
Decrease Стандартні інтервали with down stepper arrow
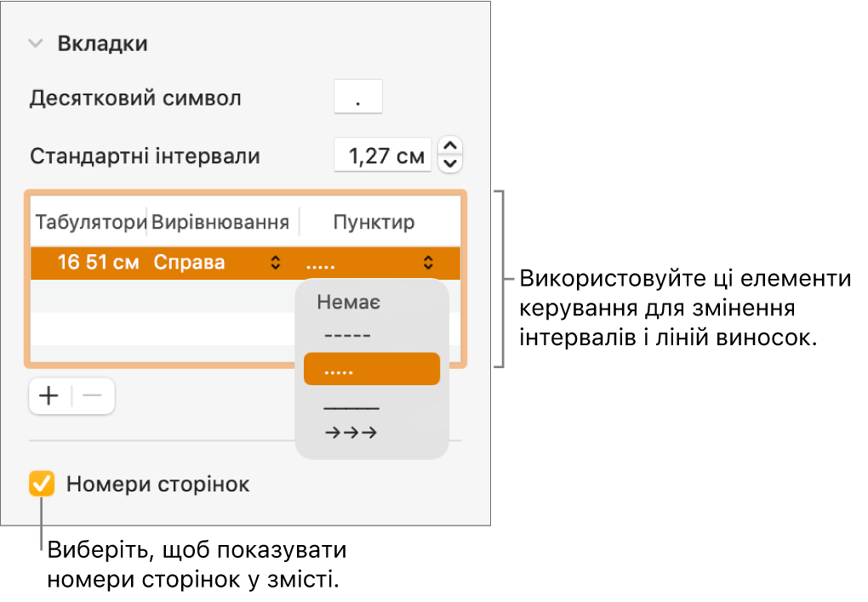pyautogui.click(x=451, y=163)
